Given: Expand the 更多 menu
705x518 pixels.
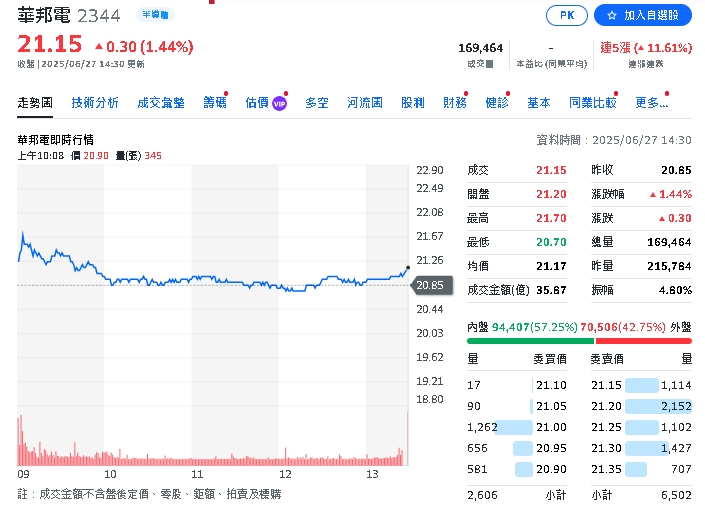Looking at the screenshot, I should coord(651,103).
